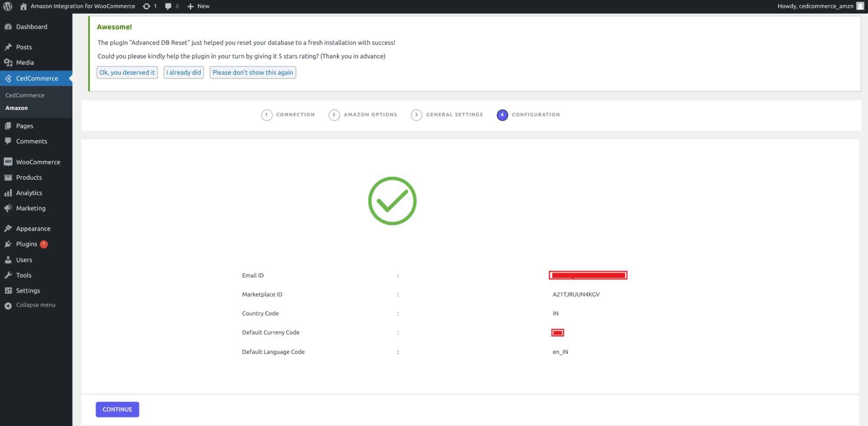Click the Appearance paintbrush icon
The width and height of the screenshot is (868, 426).
pyautogui.click(x=8, y=229)
